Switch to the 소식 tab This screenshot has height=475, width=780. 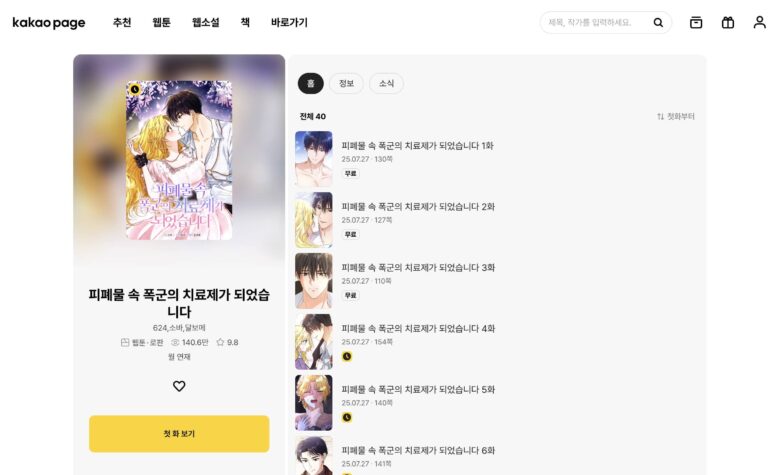tap(387, 84)
